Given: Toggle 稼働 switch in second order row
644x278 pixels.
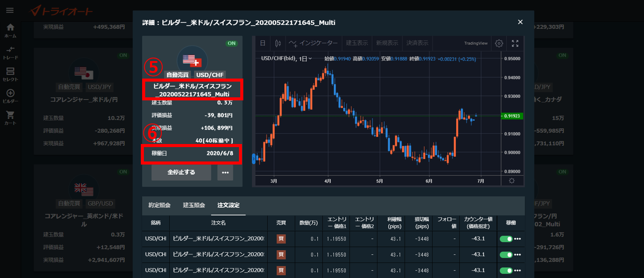Looking at the screenshot, I should [506, 255].
